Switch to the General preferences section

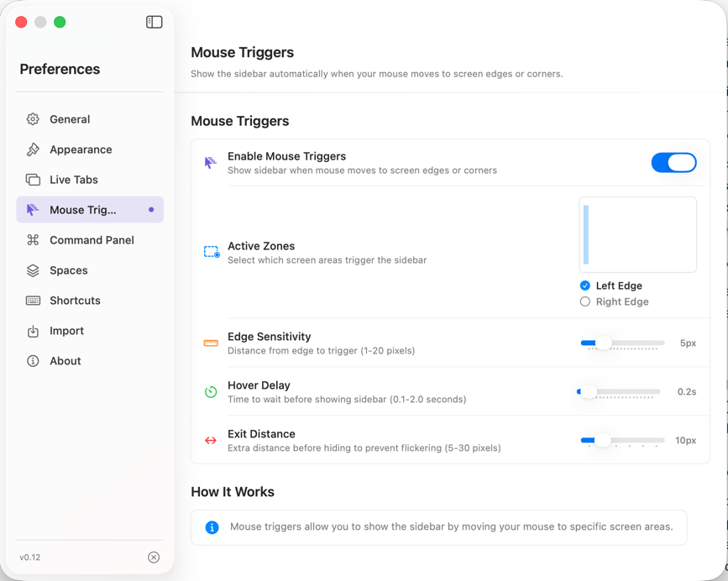[70, 119]
